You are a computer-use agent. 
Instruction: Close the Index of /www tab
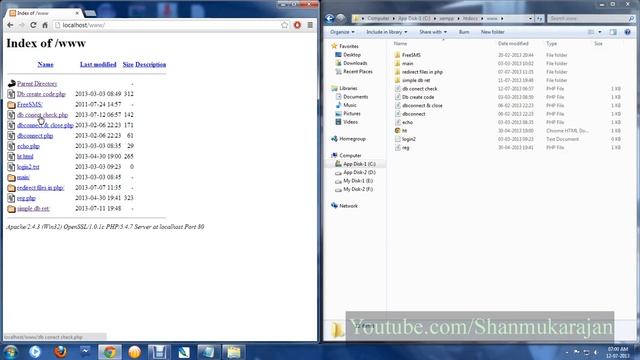[77, 13]
